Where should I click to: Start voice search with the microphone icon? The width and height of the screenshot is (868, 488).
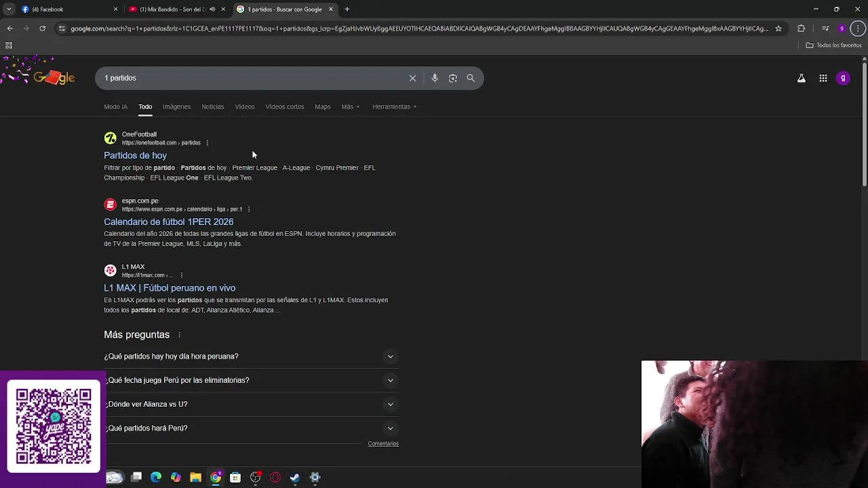(435, 78)
